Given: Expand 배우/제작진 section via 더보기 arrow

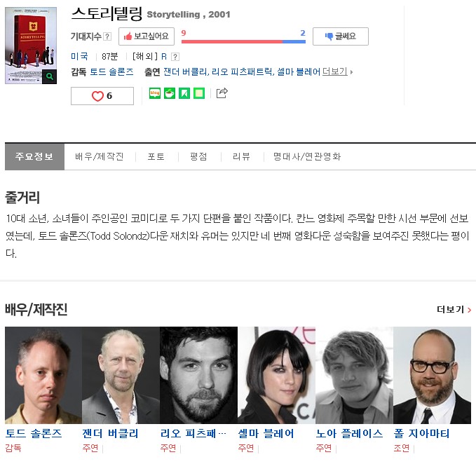Looking at the screenshot, I should click(x=454, y=310).
